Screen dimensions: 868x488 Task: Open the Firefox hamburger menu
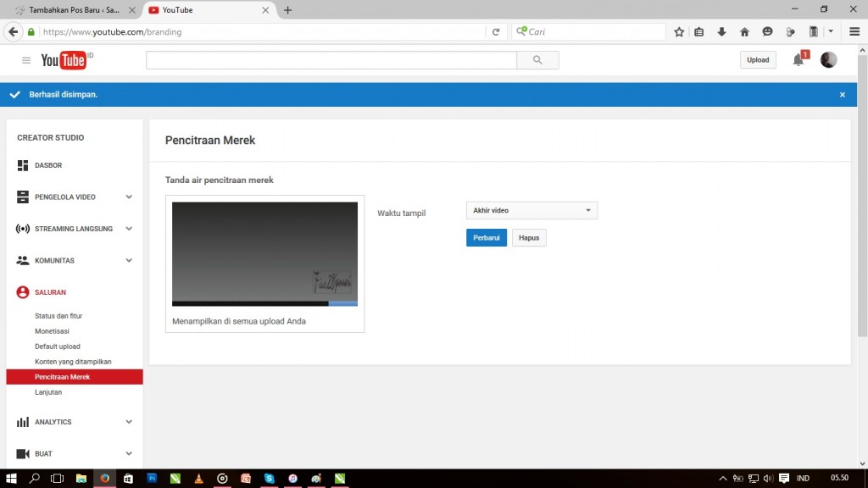point(854,32)
